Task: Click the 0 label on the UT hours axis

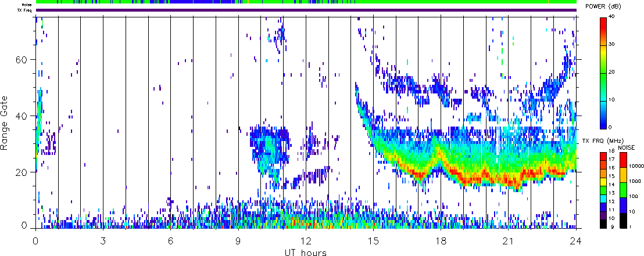Action: click(x=36, y=240)
